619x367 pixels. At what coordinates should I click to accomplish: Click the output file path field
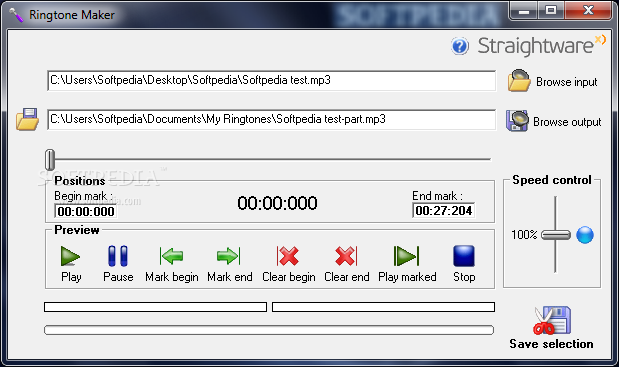(271, 120)
